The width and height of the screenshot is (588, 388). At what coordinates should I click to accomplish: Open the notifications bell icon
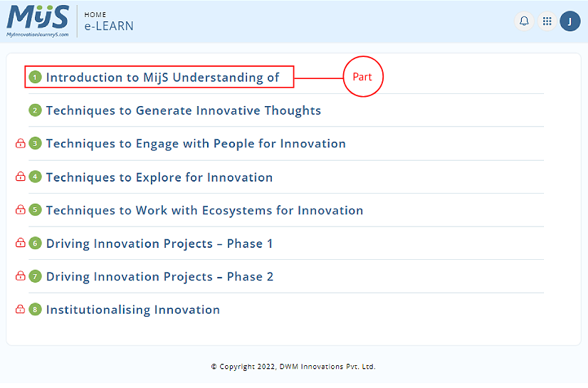(x=524, y=21)
